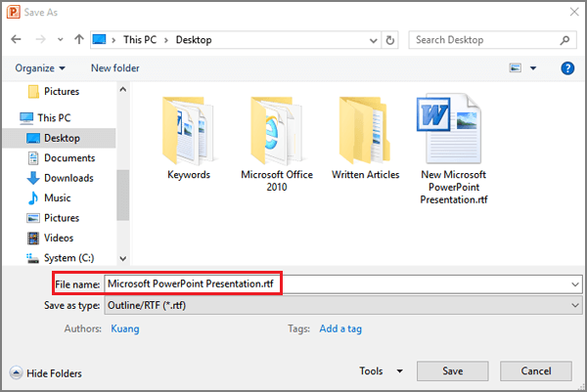
Task: Hide Folders using the collapse button
Action: (x=46, y=372)
